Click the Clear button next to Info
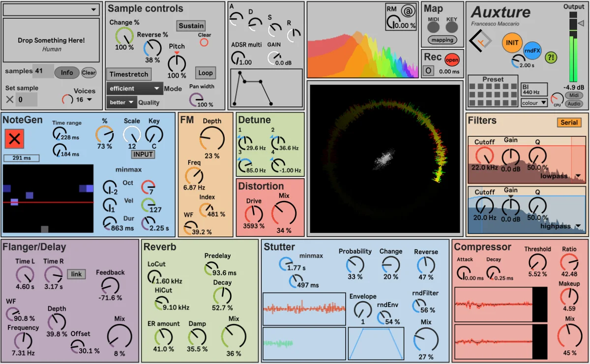 [x=88, y=72]
